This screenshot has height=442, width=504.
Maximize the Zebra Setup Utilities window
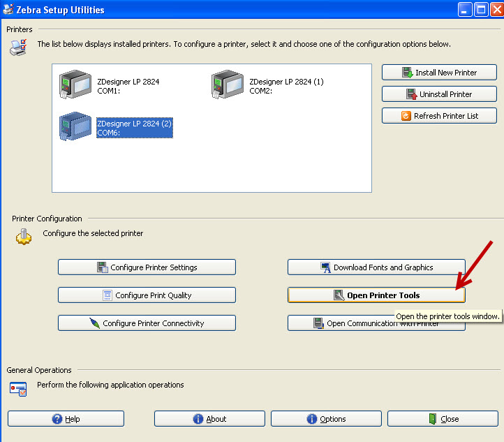tap(481, 10)
